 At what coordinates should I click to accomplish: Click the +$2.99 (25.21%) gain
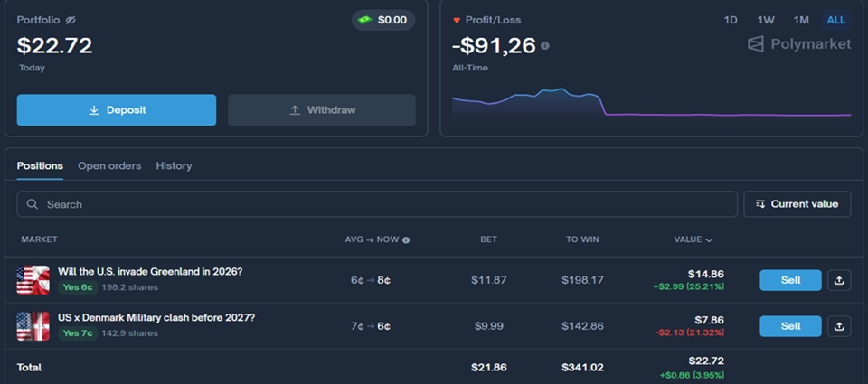pos(689,286)
